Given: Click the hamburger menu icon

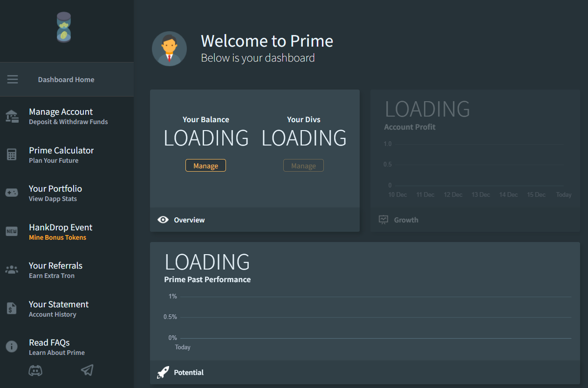Looking at the screenshot, I should click(x=13, y=79).
